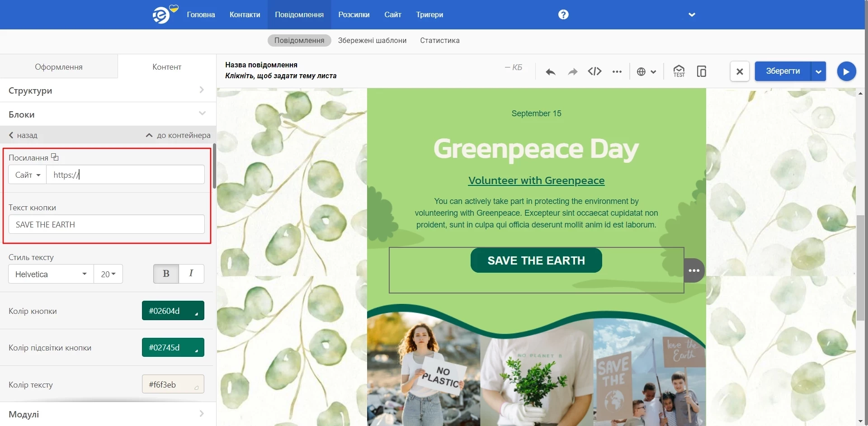Go to Статистика subtab
868x426 pixels.
[x=440, y=40]
